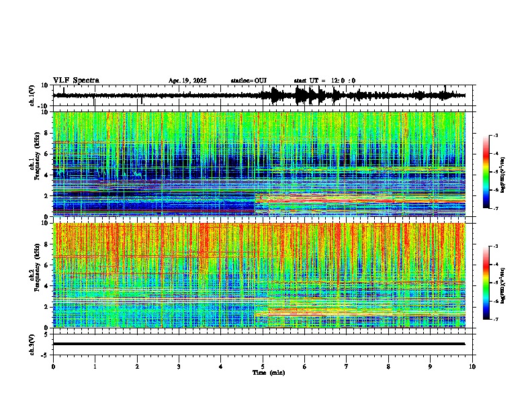Click the ch.2 frequency tick label '6'
532x411 pixels.
point(46,265)
